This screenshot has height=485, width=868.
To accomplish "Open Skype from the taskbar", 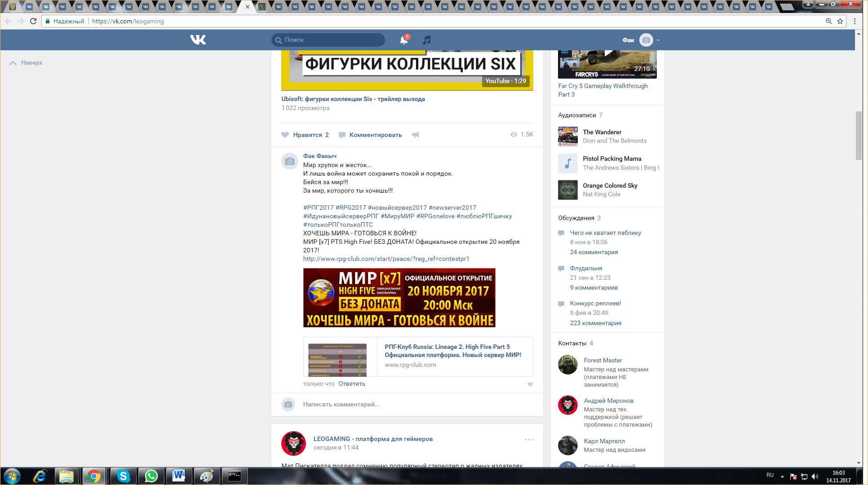I will coord(123,476).
